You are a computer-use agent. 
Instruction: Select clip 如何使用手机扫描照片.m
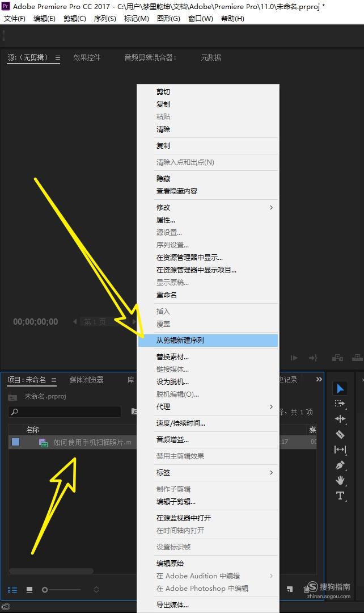click(x=92, y=442)
